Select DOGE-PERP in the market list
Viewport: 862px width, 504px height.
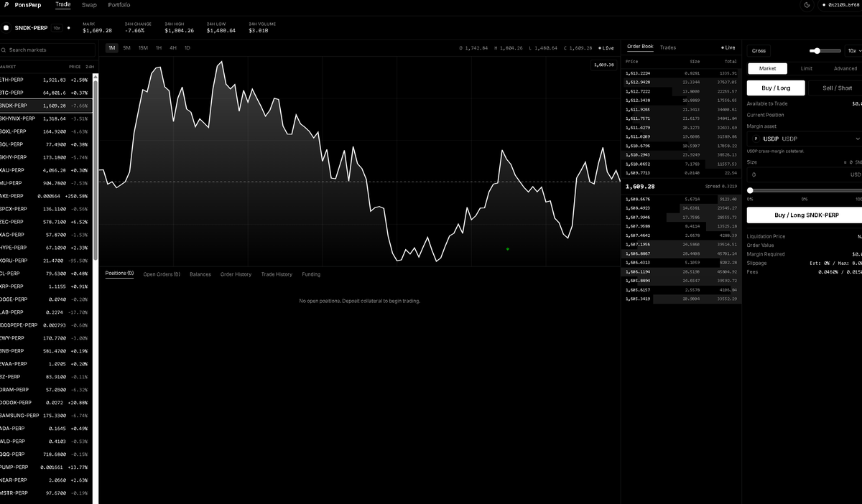46,299
